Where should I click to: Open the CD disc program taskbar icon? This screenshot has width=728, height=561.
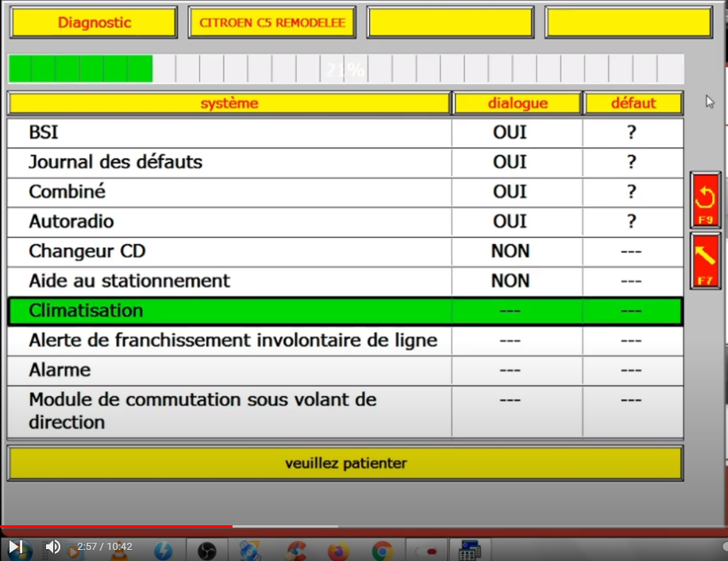tap(251, 551)
